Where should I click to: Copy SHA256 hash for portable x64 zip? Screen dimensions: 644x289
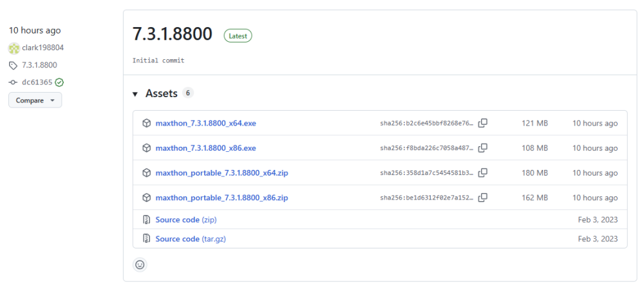(x=482, y=172)
